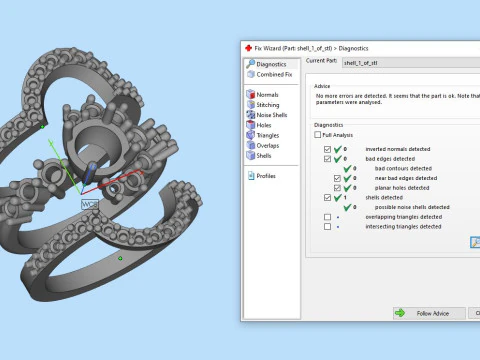480x360 pixels.
Task: Toggle the near bad edges detected checkbox
Action: pos(337,178)
